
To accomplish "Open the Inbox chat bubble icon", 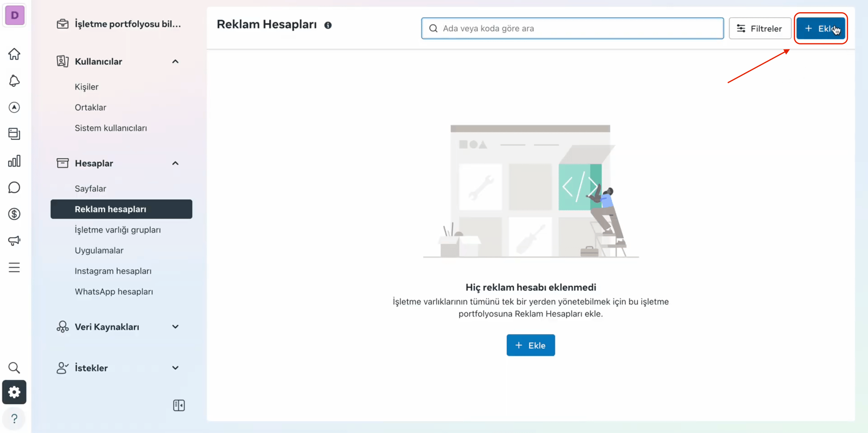I will (x=14, y=187).
